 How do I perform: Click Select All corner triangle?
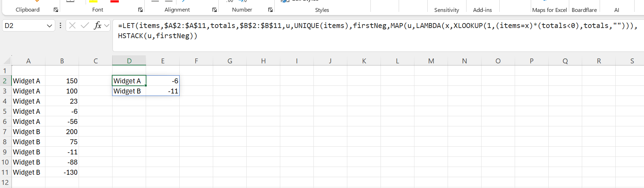pyautogui.click(x=6, y=61)
